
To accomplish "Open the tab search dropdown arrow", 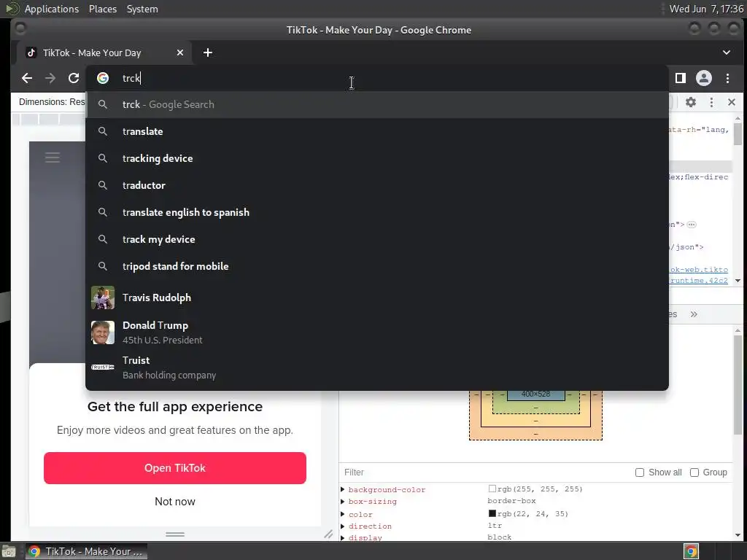I will tap(727, 52).
